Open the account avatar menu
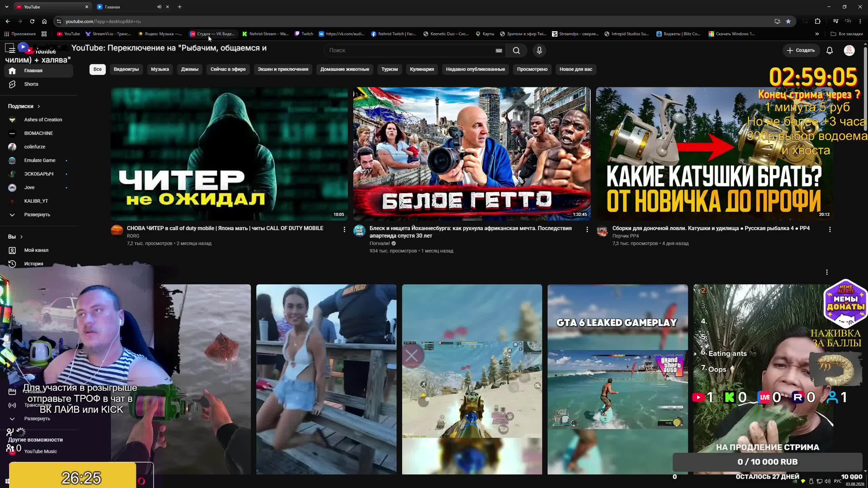868x488 pixels. [849, 50]
